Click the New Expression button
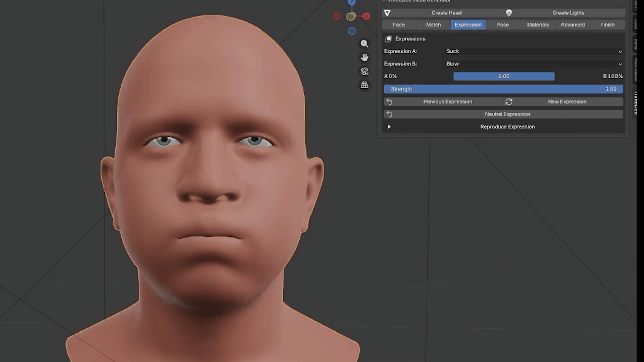Screen dimensions: 644x362 pos(563,102)
